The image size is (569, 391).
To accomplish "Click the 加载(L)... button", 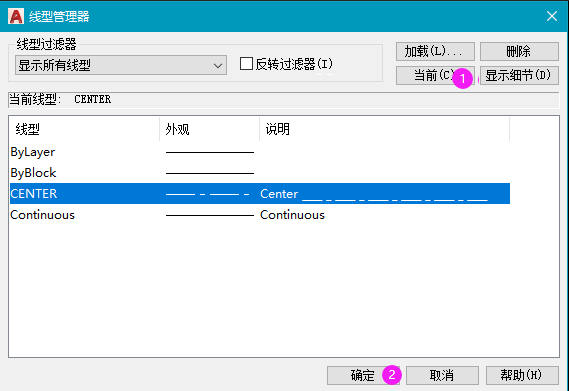I will click(x=435, y=51).
